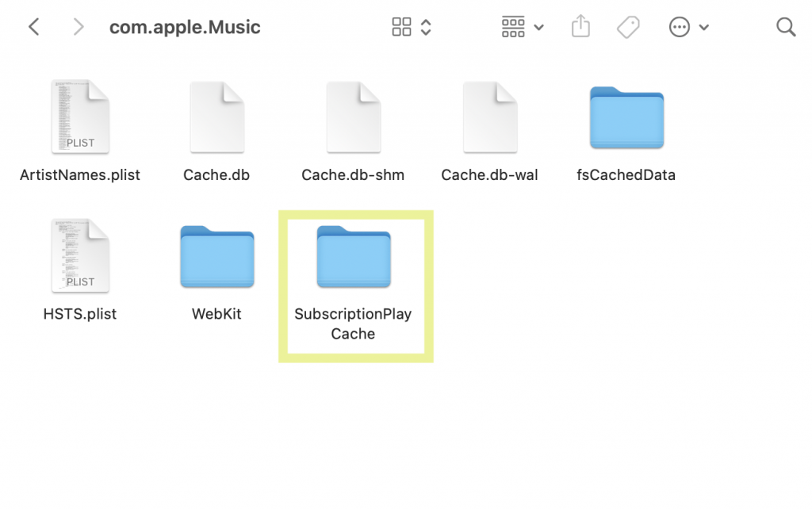The image size is (812, 509).
Task: Open the view mode up-down selector
Action: pyautogui.click(x=426, y=27)
